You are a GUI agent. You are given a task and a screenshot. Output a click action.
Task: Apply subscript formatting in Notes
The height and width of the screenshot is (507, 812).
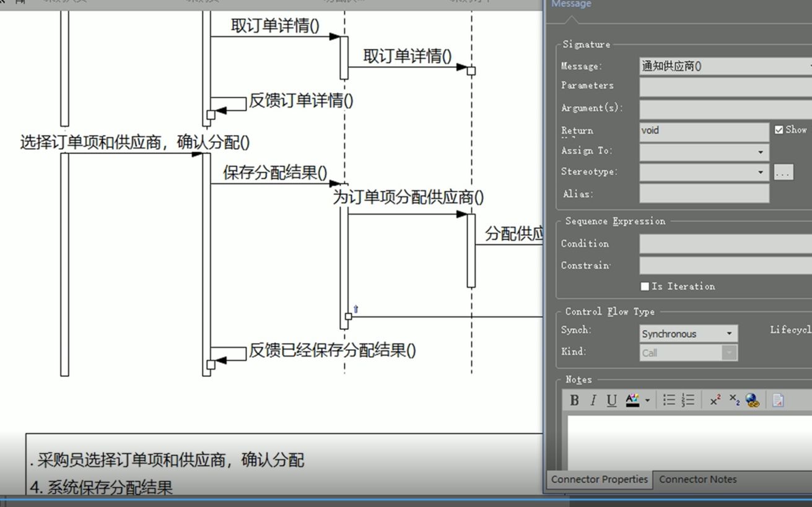(x=735, y=401)
